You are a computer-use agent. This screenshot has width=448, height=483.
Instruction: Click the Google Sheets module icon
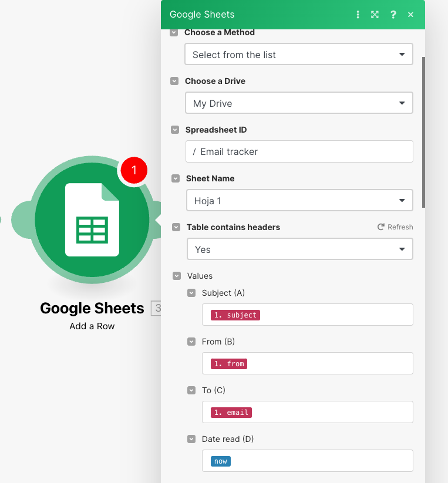[x=92, y=219]
